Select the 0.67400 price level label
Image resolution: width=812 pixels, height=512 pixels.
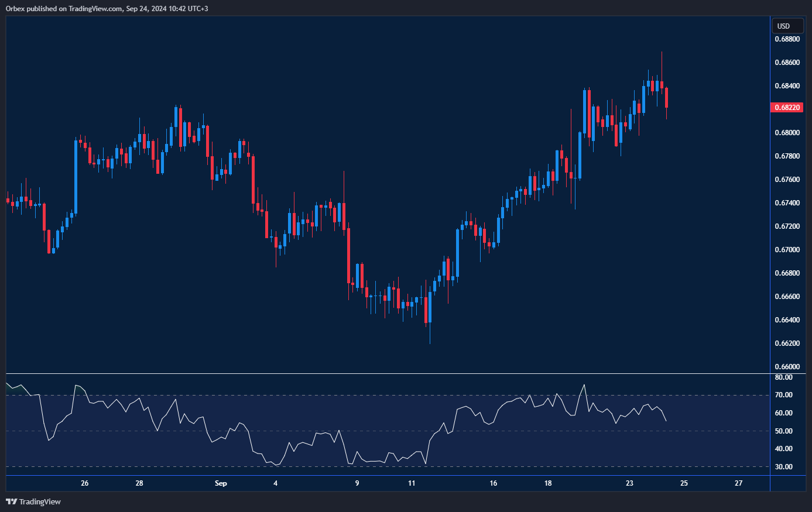tap(787, 203)
